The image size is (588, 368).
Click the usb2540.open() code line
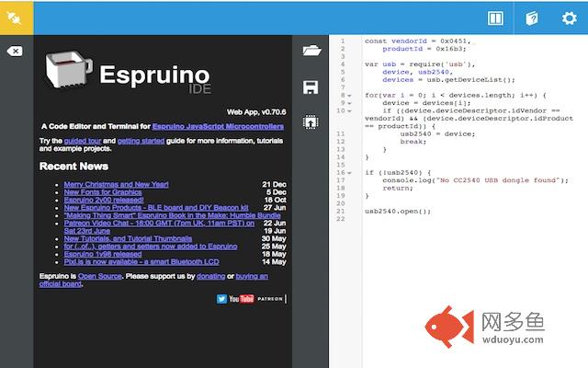[398, 212]
